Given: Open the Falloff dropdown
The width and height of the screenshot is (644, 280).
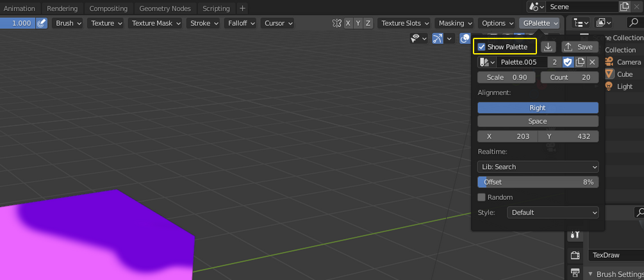Looking at the screenshot, I should click(x=240, y=24).
